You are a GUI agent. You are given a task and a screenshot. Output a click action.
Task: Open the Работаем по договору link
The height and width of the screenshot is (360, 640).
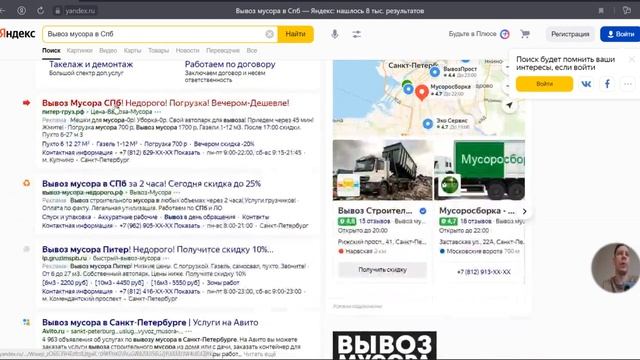pyautogui.click(x=230, y=64)
